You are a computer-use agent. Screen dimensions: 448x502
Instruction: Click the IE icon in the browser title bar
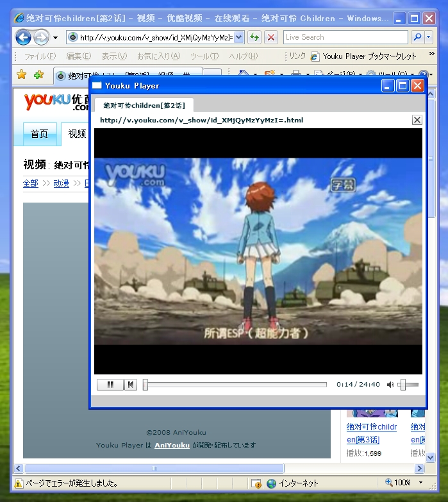coord(19,18)
